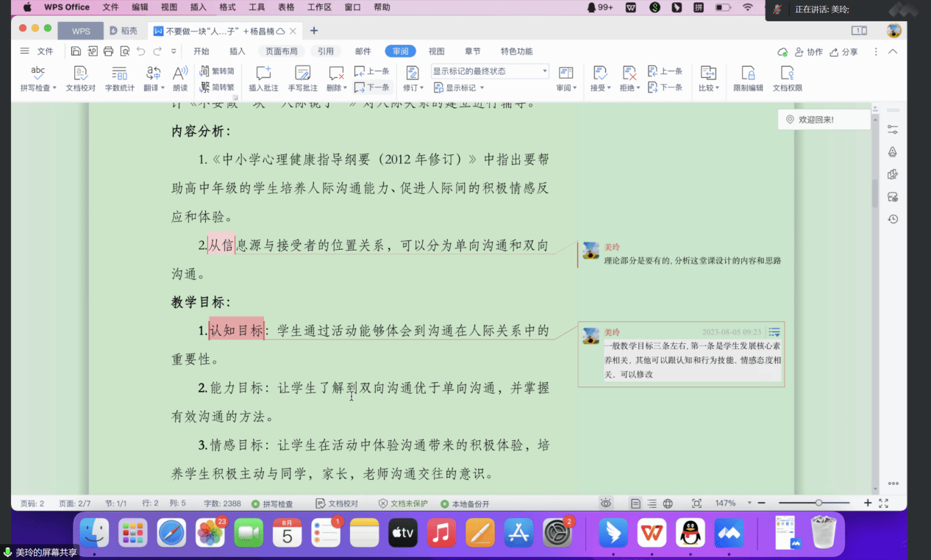Screen dimensions: 931x560
Task: Click the 协作 collaborate button
Action: (810, 52)
